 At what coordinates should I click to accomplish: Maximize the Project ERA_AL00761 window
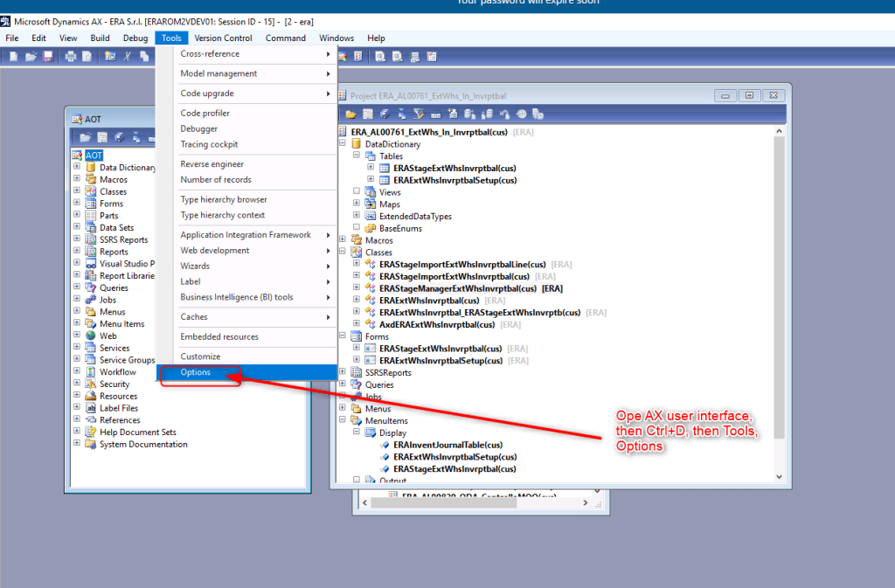[749, 95]
